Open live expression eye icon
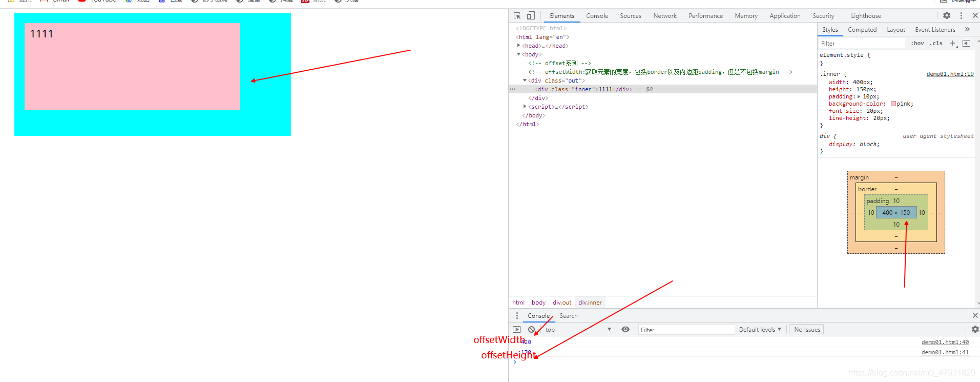The width and height of the screenshot is (980, 382). (x=625, y=330)
